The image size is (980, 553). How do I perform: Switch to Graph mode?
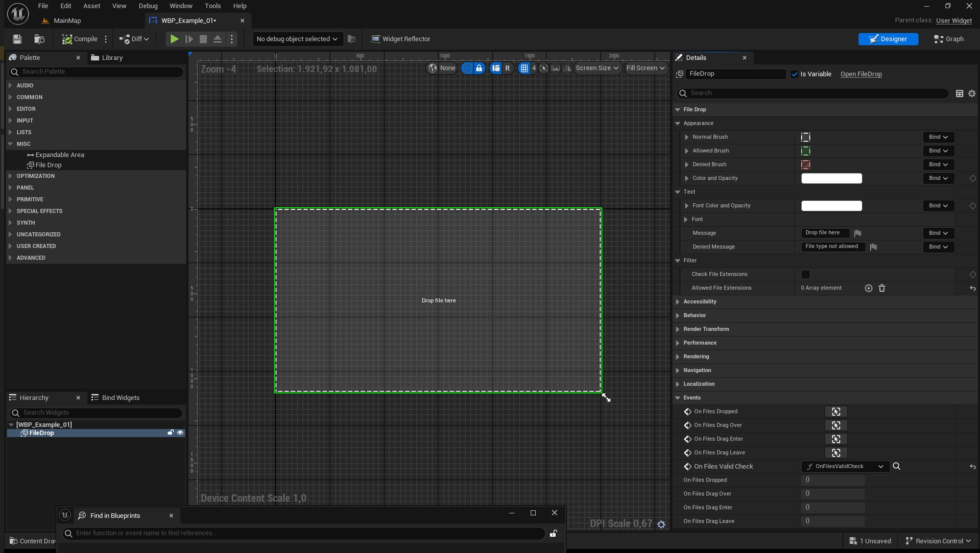point(949,39)
